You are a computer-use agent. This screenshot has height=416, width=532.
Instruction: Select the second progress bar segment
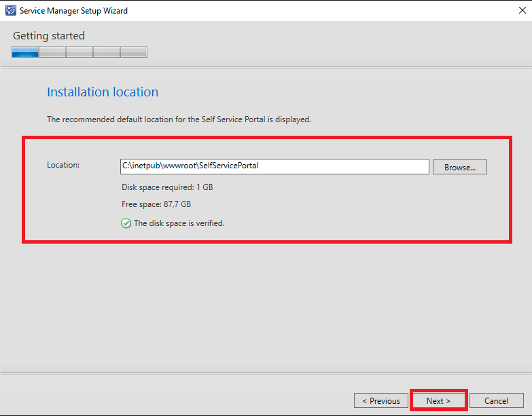tap(52, 52)
